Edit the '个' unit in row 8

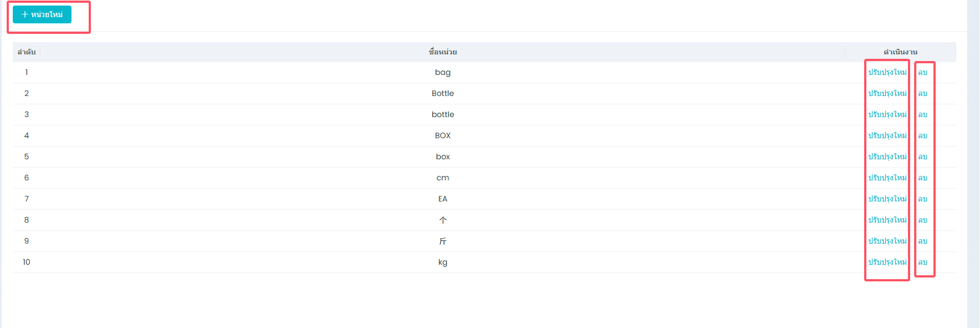coord(887,220)
